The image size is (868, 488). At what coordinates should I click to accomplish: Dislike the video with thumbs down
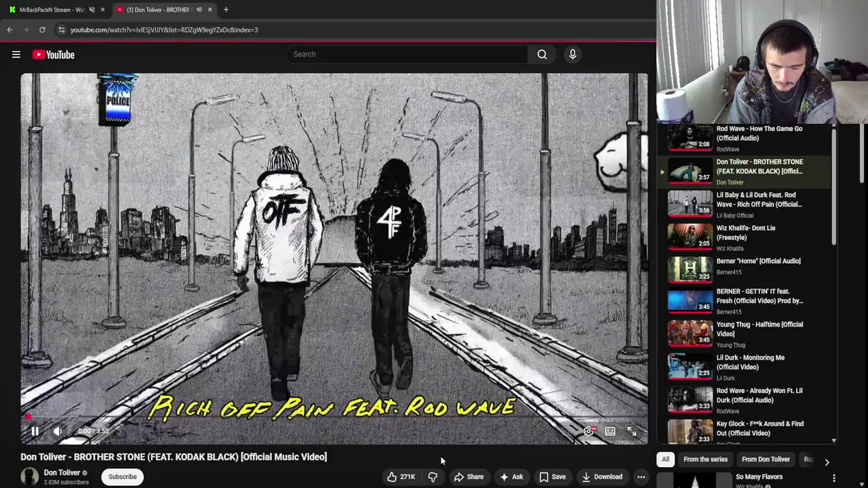tap(433, 476)
